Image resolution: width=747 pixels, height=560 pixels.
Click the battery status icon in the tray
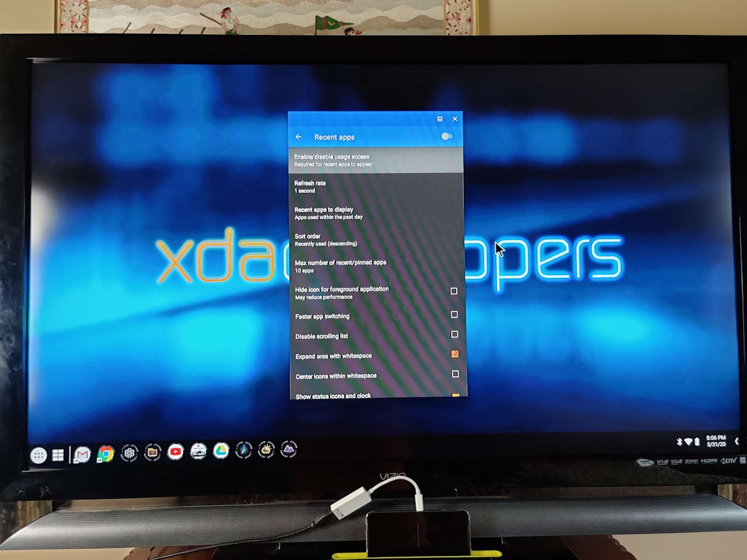pyautogui.click(x=697, y=442)
